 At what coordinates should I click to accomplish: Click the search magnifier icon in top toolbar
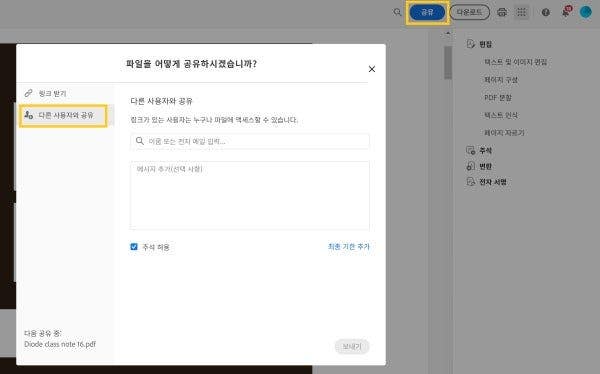(397, 12)
